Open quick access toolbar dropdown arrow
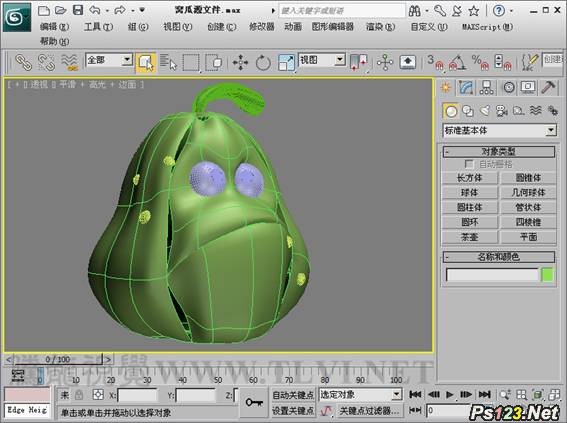Viewport: 567px width, 423px height. tap(142, 10)
